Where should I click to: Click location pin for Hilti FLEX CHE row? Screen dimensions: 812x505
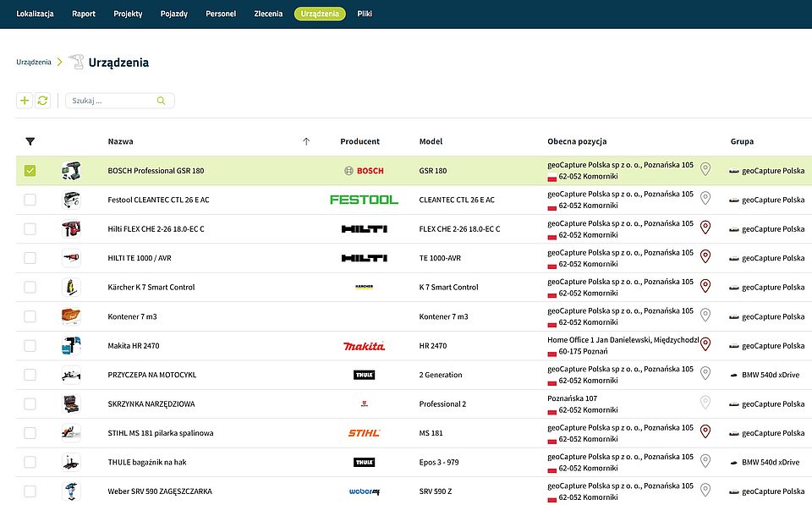coord(705,228)
